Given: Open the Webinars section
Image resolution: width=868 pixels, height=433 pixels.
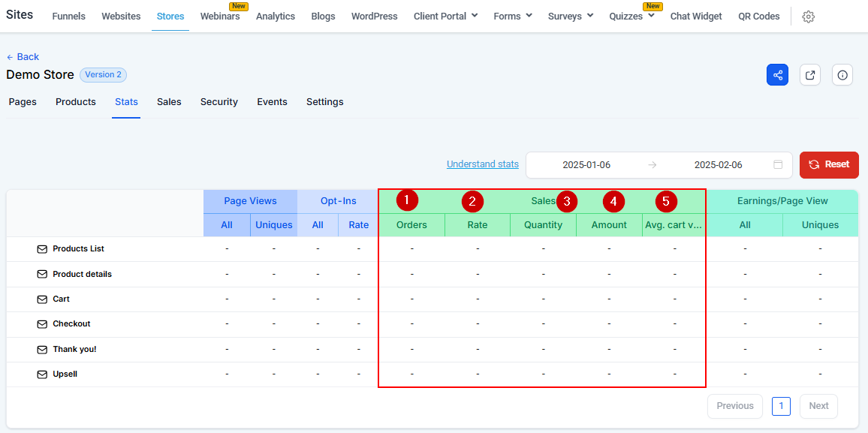Looking at the screenshot, I should pyautogui.click(x=220, y=16).
